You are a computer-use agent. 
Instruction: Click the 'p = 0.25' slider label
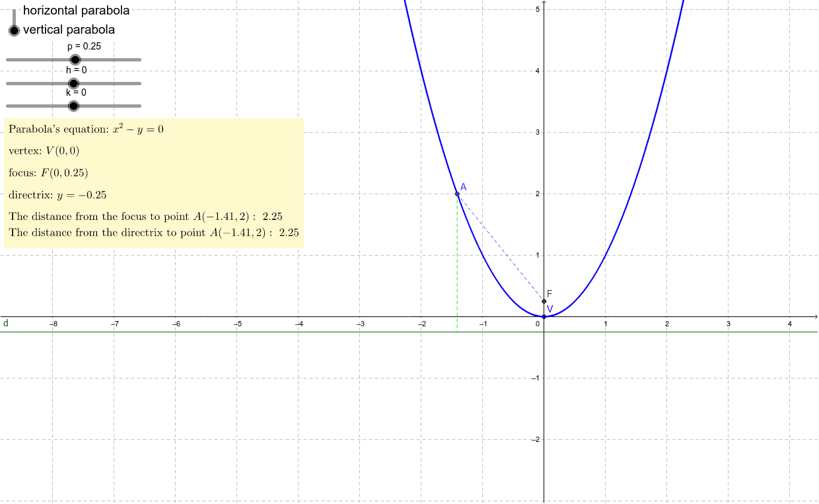pos(84,46)
